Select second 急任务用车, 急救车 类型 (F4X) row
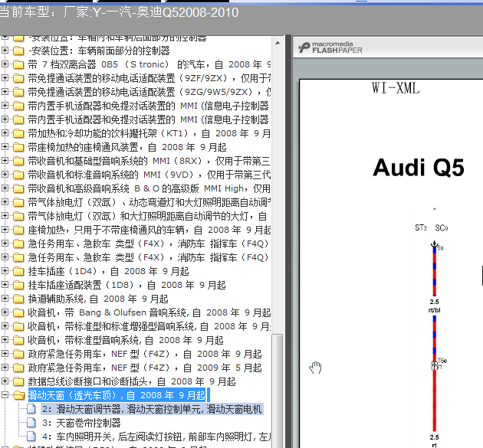The height and width of the screenshot is (448, 483). (x=149, y=257)
